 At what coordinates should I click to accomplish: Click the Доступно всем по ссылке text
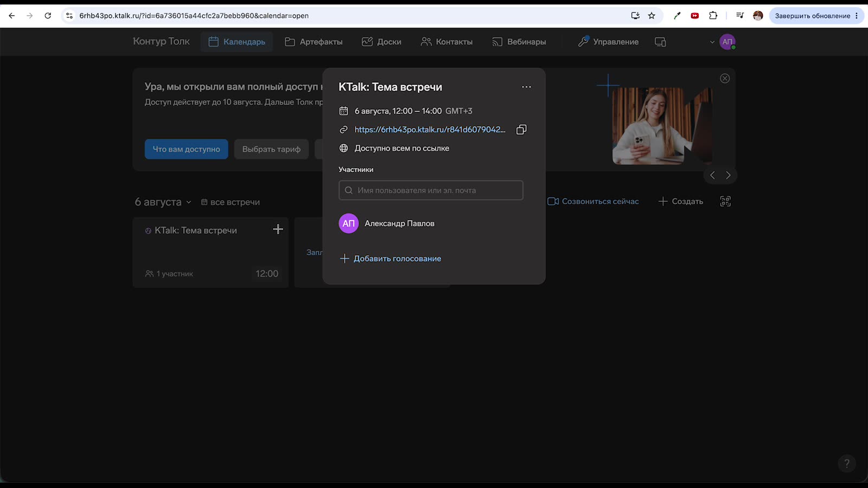[402, 148]
